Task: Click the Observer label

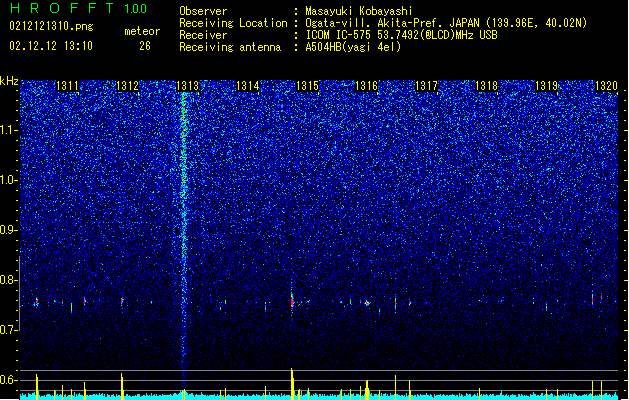Action: [x=203, y=11]
